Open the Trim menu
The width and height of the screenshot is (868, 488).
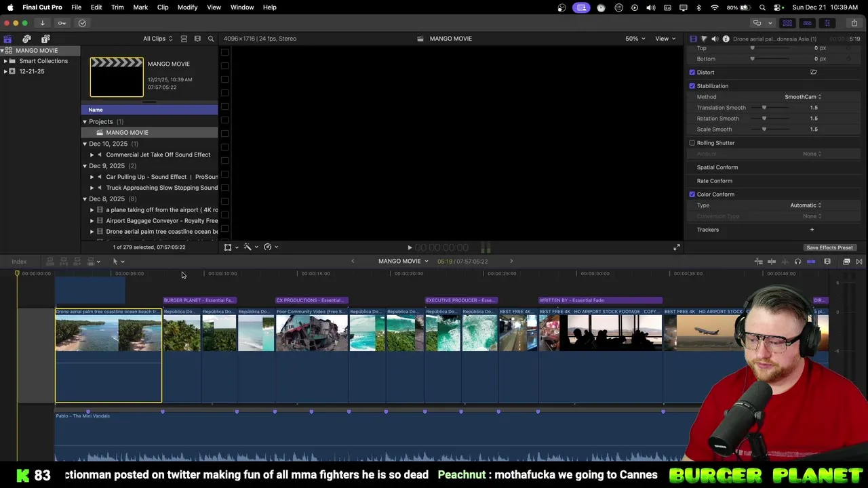point(117,7)
